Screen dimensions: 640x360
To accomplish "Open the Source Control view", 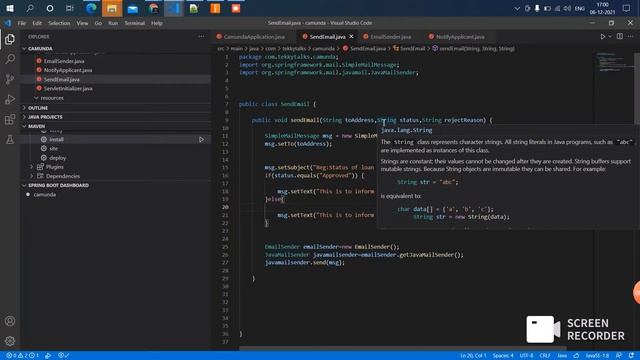I will (x=10, y=79).
